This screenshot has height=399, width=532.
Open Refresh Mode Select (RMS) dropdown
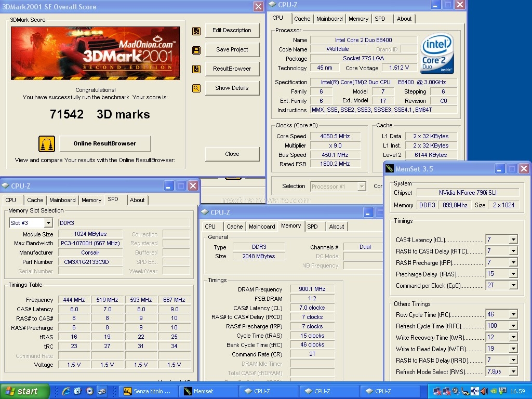click(x=513, y=371)
